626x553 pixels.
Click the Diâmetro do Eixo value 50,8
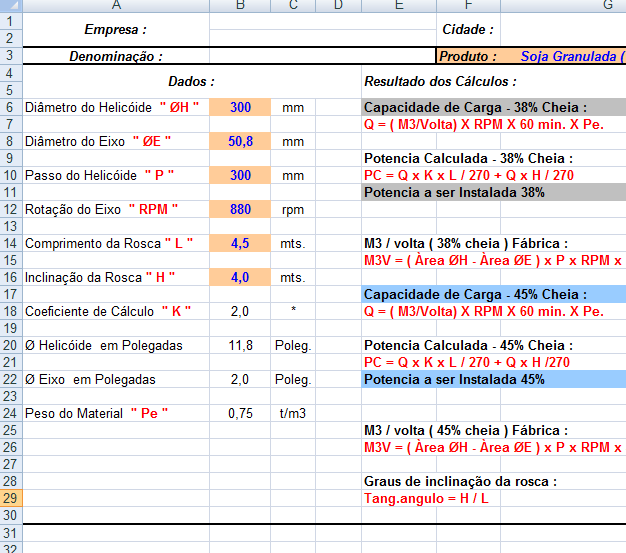pyautogui.click(x=240, y=141)
